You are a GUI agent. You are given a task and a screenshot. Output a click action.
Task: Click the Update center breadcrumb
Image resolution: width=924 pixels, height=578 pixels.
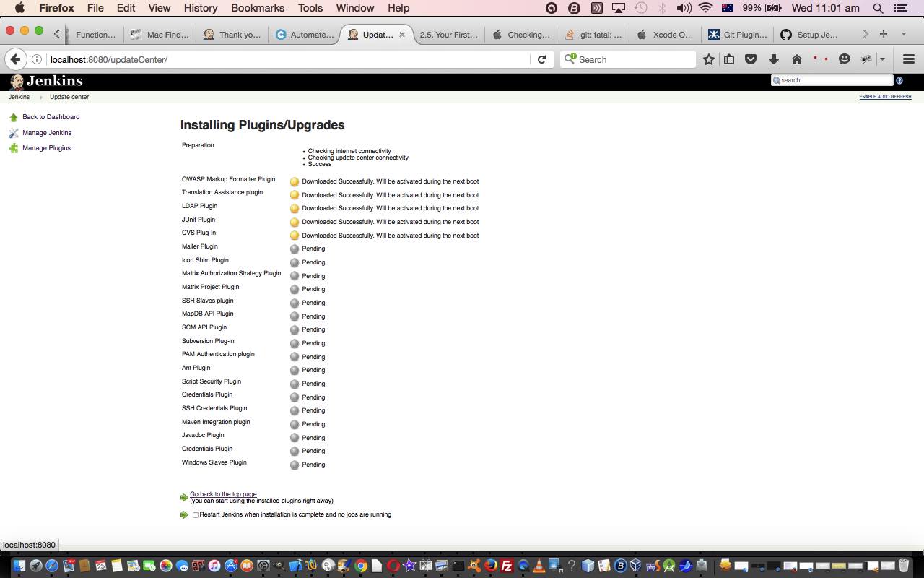[69, 97]
